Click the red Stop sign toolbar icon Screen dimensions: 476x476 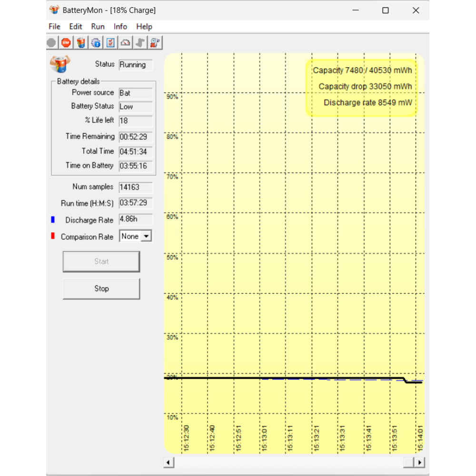(66, 43)
